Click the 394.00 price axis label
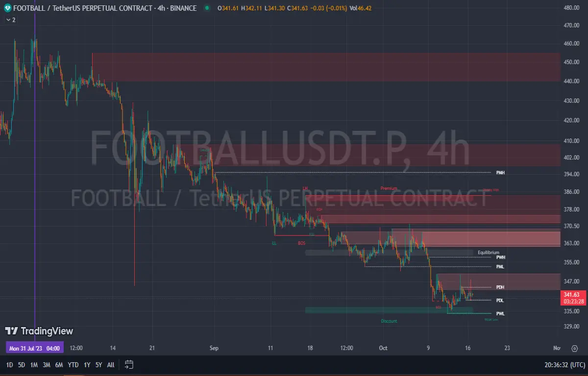Image resolution: width=588 pixels, height=376 pixels. click(572, 174)
